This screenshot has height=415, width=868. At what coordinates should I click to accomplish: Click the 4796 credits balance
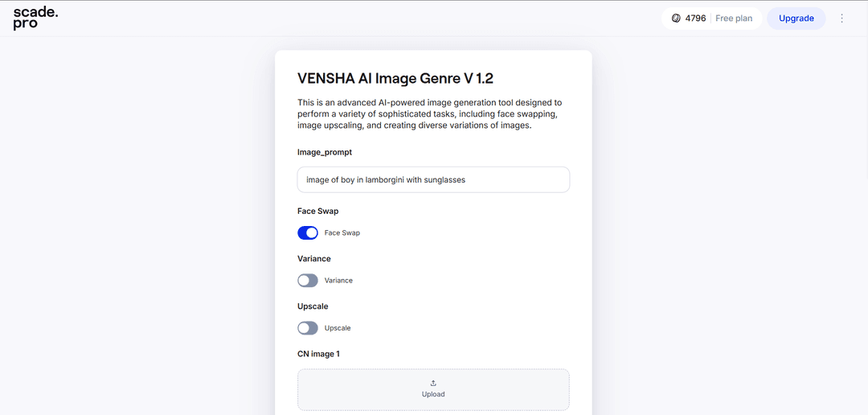(695, 18)
